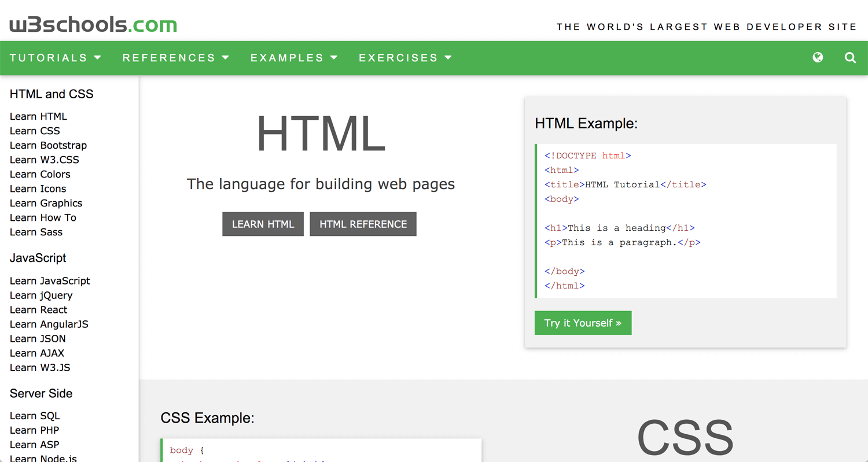868x462 pixels.
Task: Open the Examples dropdown menu
Action: pyautogui.click(x=294, y=58)
